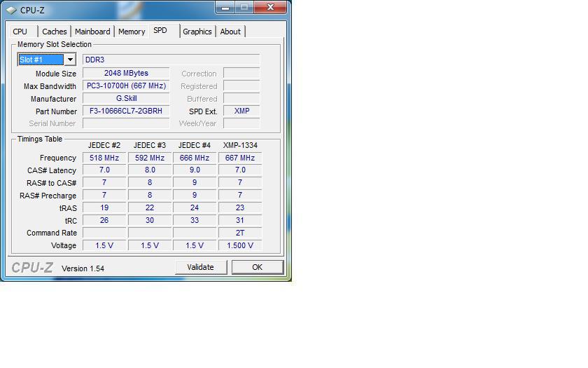Click the CPU-Z title bar app icon
The height and width of the screenshot is (368, 588).
[x=11, y=10]
